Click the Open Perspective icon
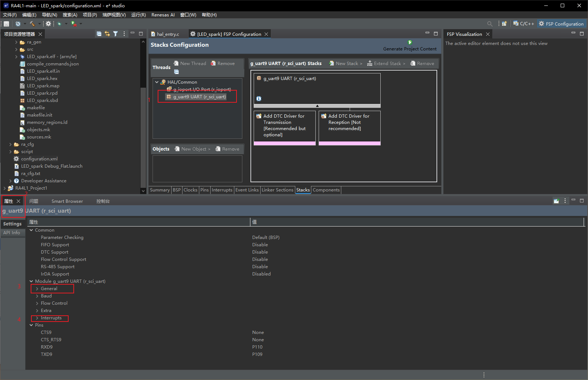The width and height of the screenshot is (588, 380). (x=504, y=24)
